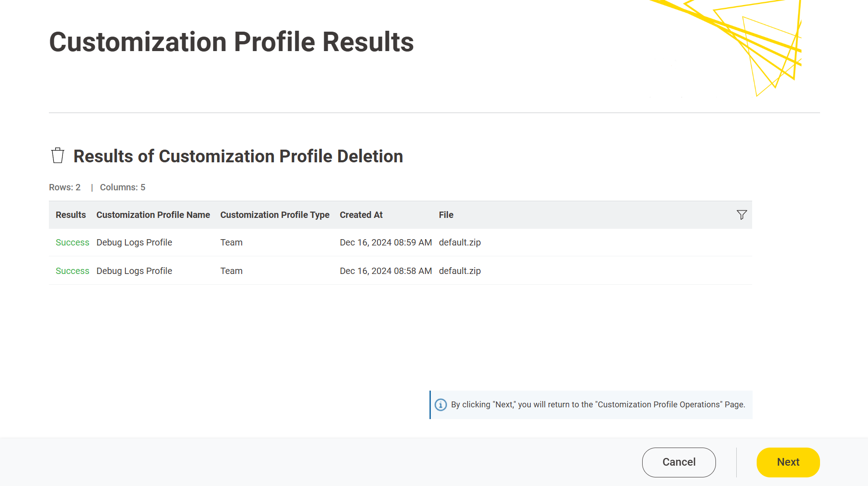Click default.zip in the first row
Screen dimensions: 868x486
click(459, 242)
